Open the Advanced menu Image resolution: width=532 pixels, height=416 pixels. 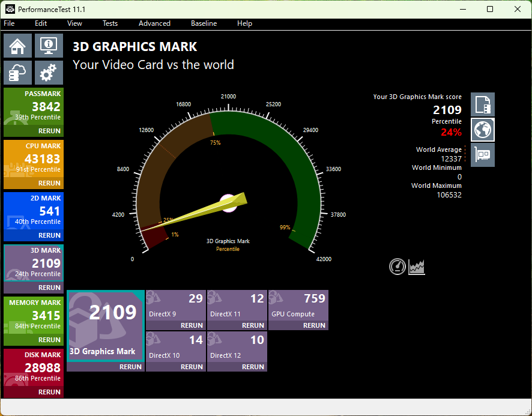(x=154, y=23)
